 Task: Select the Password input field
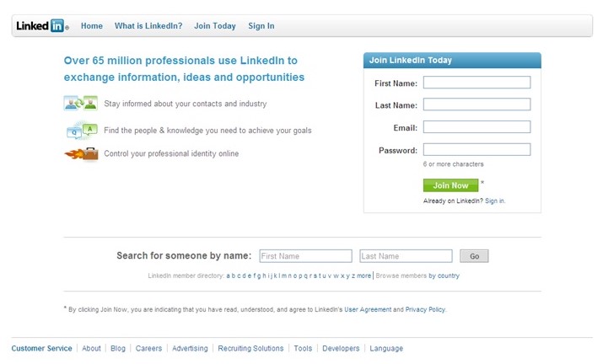476,150
